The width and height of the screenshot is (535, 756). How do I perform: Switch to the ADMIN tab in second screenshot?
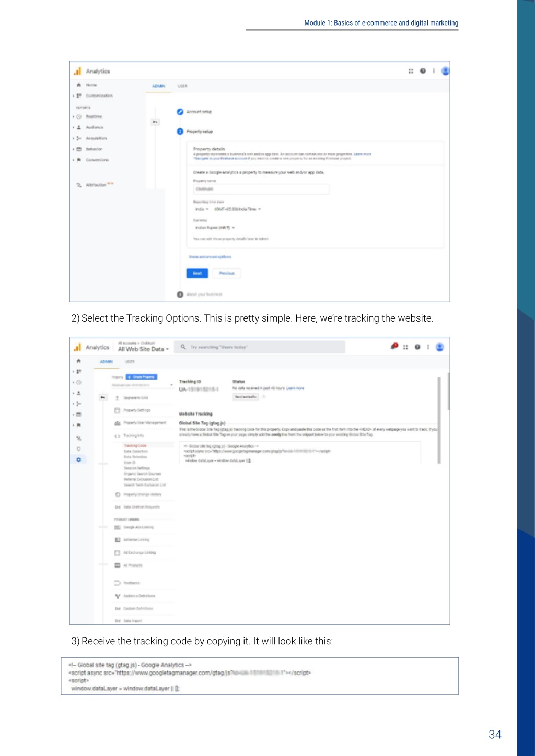click(x=107, y=362)
